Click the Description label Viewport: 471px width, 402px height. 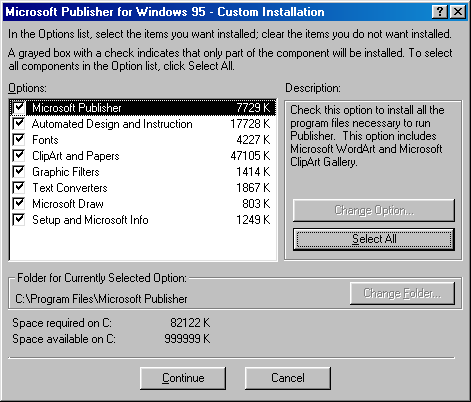click(313, 88)
